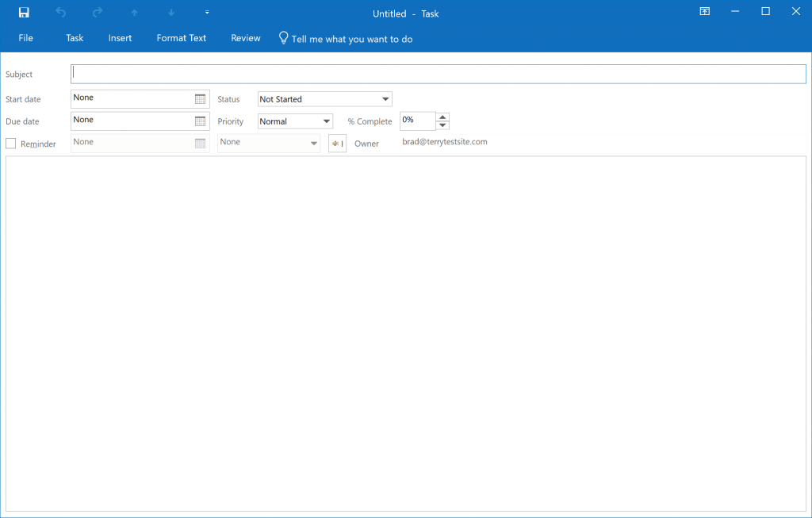Screen dimensions: 812x518
Task: Open the reminder sound options
Action: click(x=336, y=143)
